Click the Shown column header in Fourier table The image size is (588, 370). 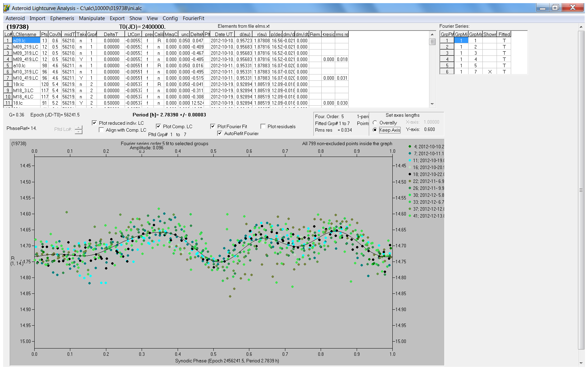[x=490, y=34]
